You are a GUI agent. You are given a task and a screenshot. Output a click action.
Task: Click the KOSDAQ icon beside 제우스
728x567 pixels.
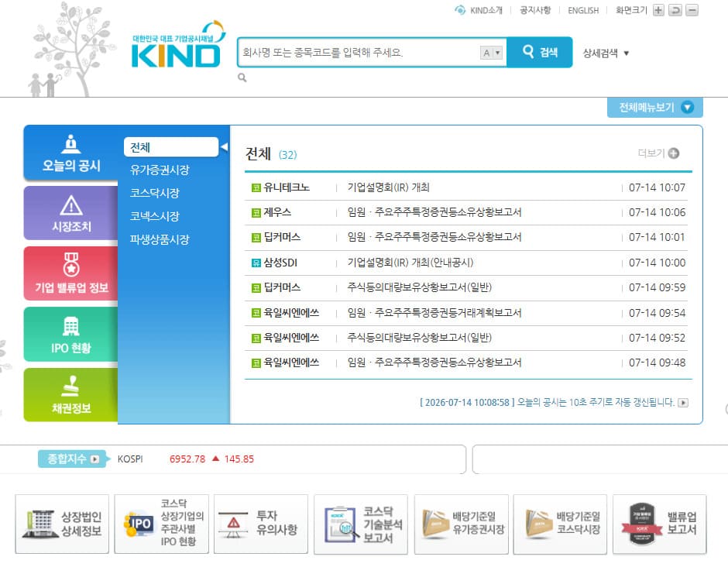pos(256,213)
